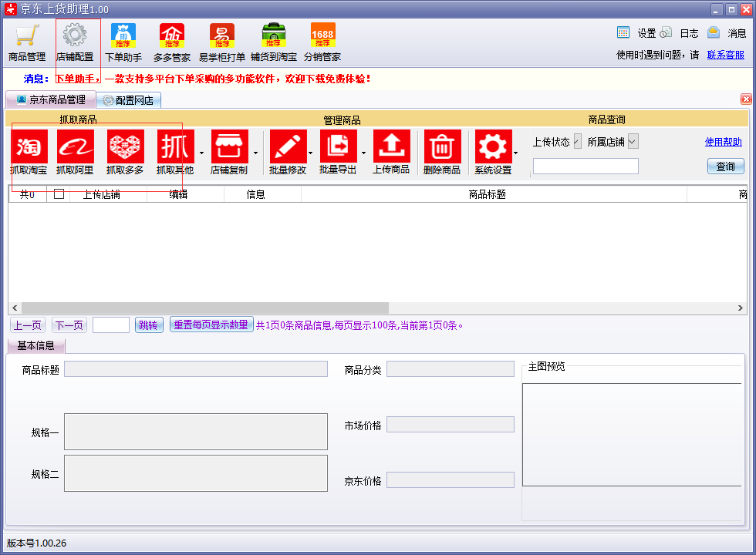The height and width of the screenshot is (555, 756).
Task: Switch to the 配置网店 tab
Action: pos(128,100)
